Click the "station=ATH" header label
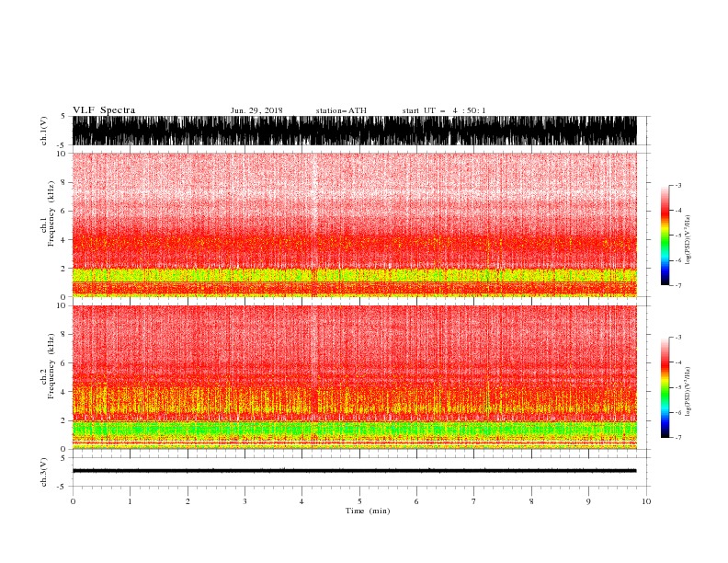The width and height of the screenshot is (728, 563). tap(341, 110)
